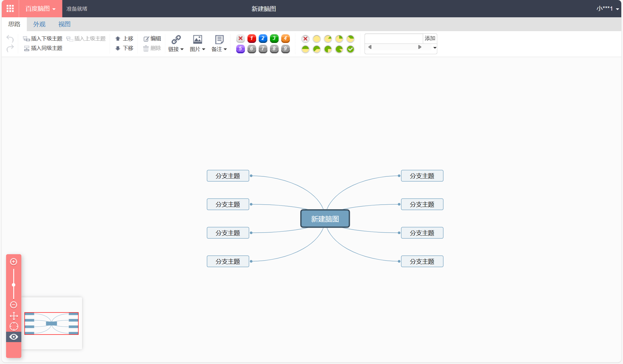623x364 pixels.
Task: Click the zoom in plus icon
Action: coord(14,262)
